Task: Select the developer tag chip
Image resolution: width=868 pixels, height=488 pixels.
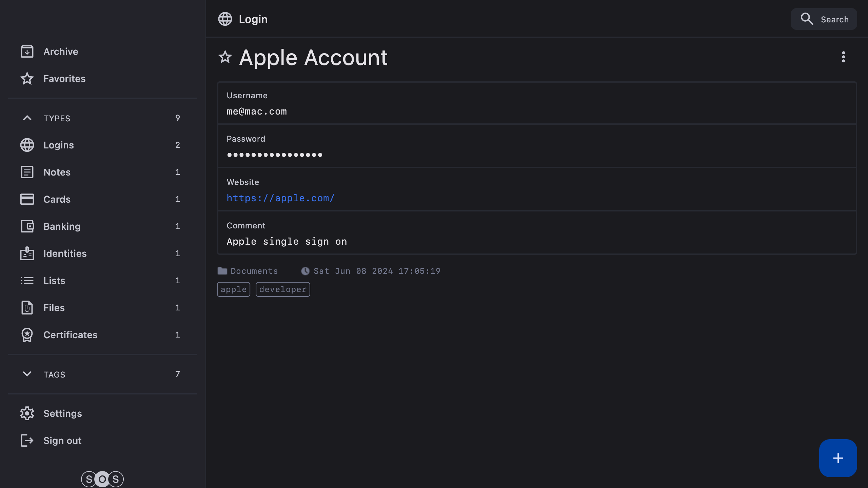Action: click(283, 289)
